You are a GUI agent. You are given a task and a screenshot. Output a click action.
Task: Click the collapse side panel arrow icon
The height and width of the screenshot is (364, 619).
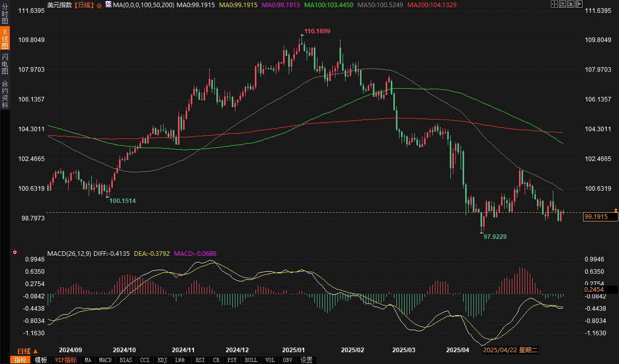579,4
